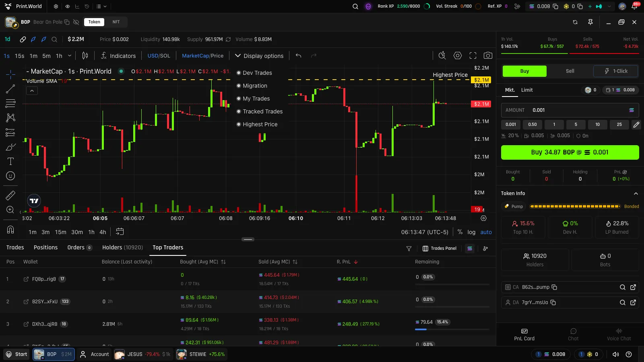This screenshot has height=362, width=644.
Task: Take a chart snapshot with camera
Action: tap(488, 56)
